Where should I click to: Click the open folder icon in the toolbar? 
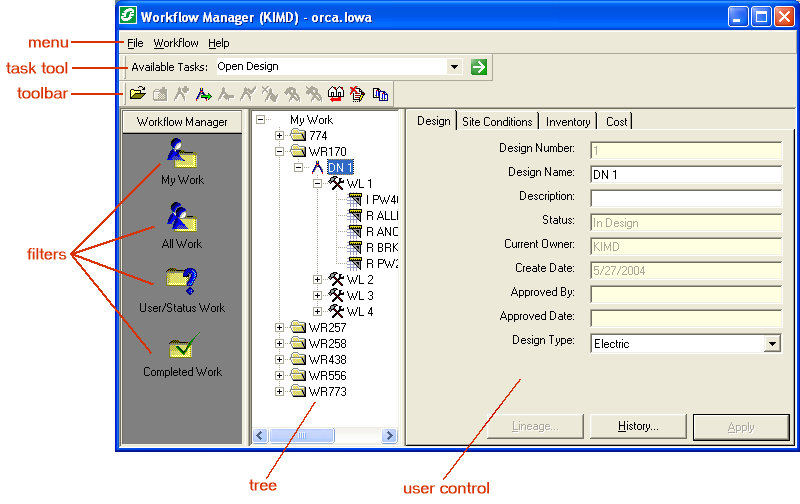pyautogui.click(x=137, y=94)
